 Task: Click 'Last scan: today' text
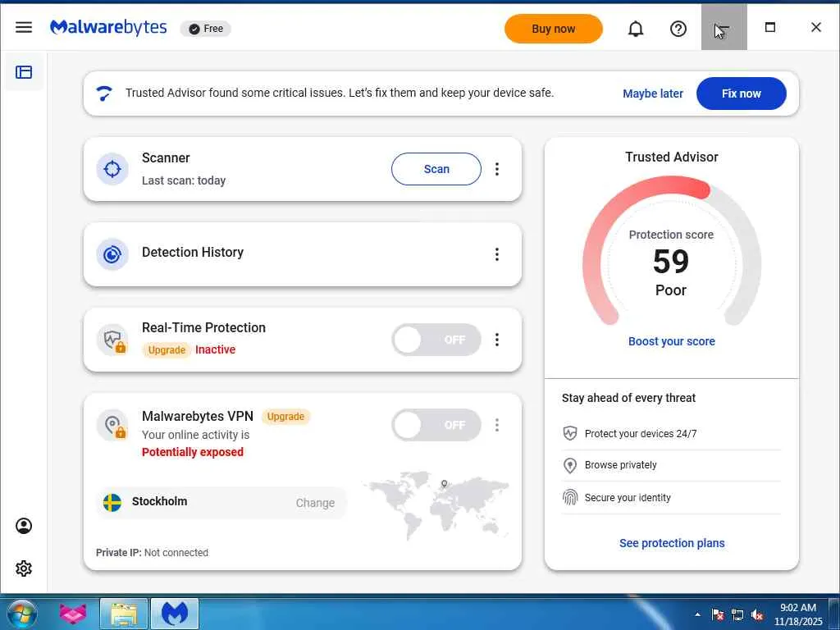pyautogui.click(x=184, y=180)
